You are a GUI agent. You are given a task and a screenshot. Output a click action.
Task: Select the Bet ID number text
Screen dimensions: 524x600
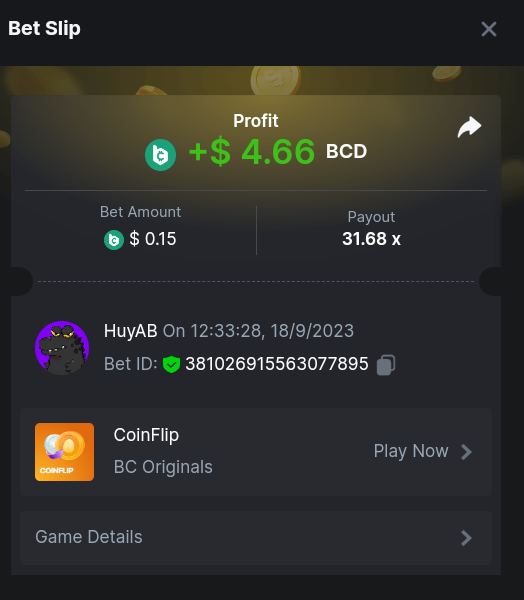277,364
